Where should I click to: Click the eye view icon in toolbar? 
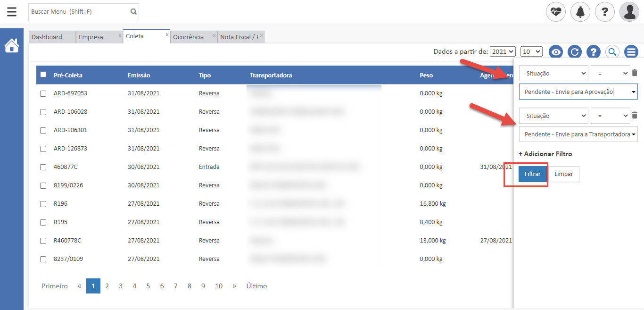point(556,52)
